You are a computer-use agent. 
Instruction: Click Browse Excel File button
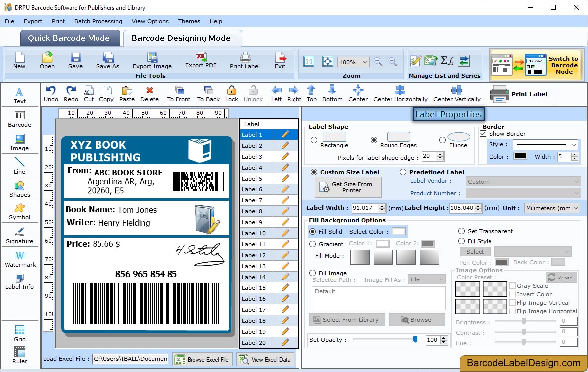(203, 359)
